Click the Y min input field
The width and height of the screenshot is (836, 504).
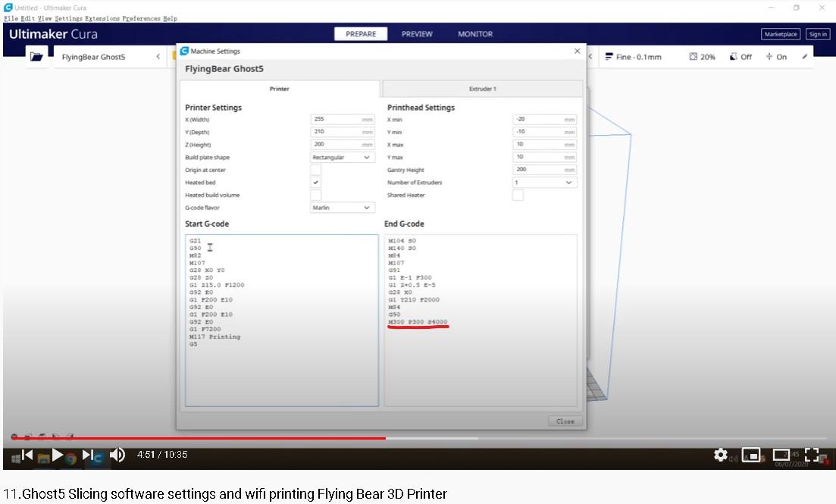[544, 132]
